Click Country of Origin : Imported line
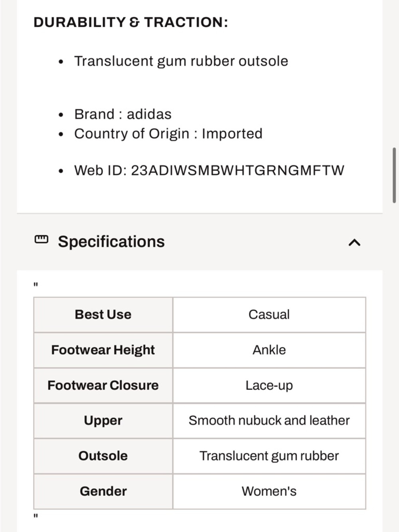 [168, 134]
